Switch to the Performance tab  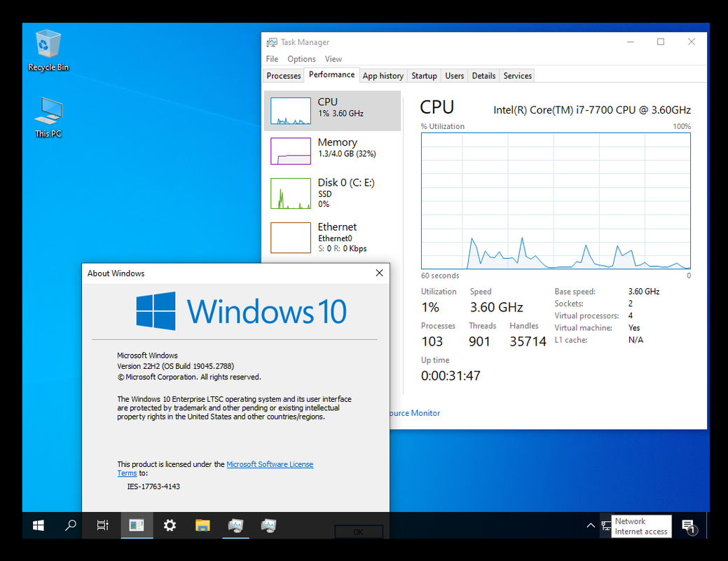click(x=331, y=75)
